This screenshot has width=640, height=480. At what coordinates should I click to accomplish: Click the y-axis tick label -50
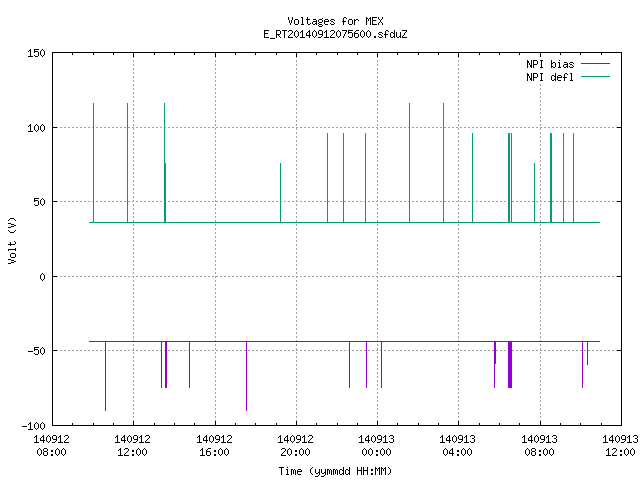click(x=36, y=351)
